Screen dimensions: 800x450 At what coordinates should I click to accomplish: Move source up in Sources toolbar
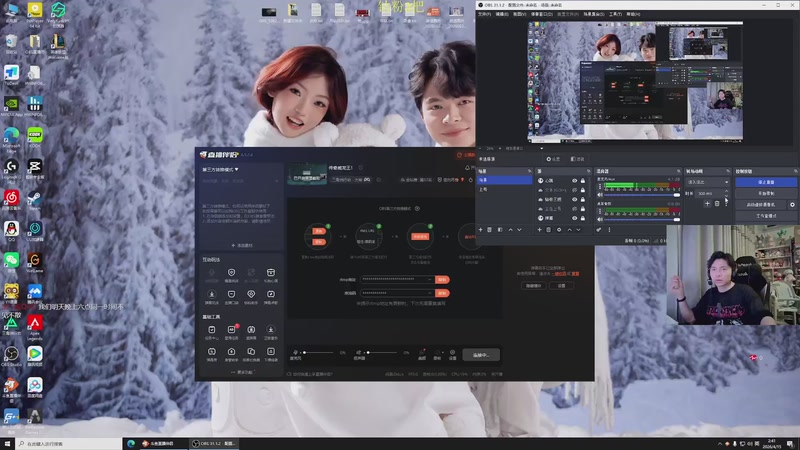[x=569, y=230]
